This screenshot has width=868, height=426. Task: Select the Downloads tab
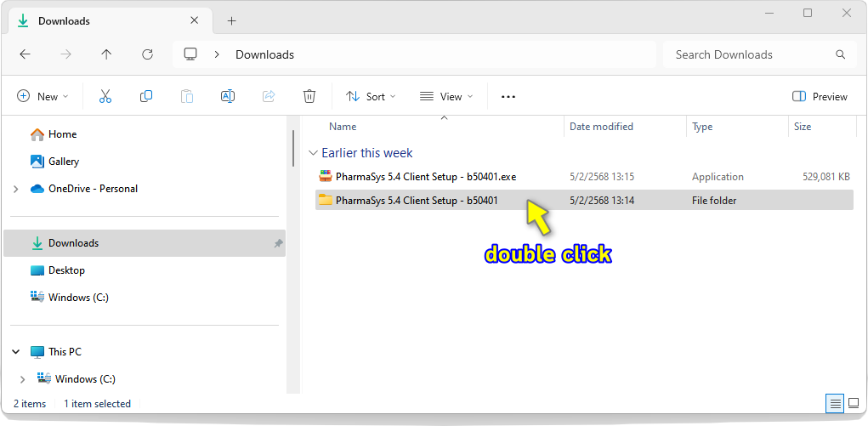coord(111,21)
